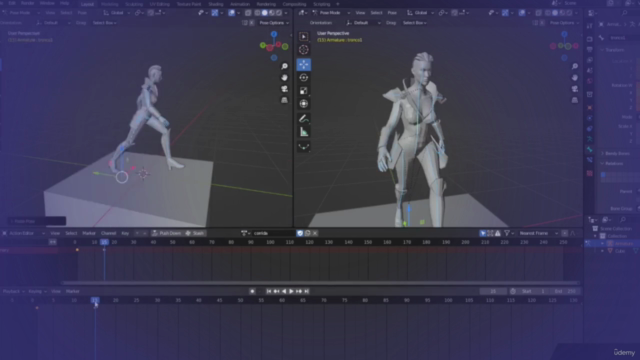Viewport: 640px width, 360px height.
Task: Open Pose Options in the right viewport
Action: coord(564,23)
